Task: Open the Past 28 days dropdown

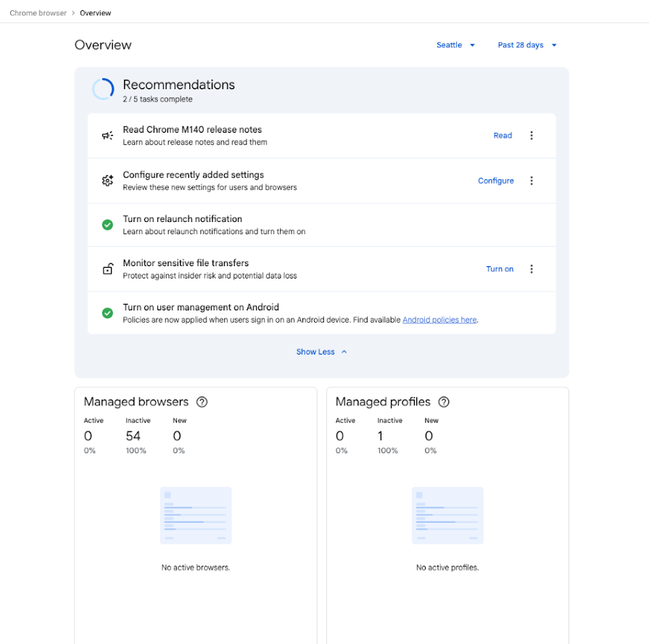Action: 527,45
